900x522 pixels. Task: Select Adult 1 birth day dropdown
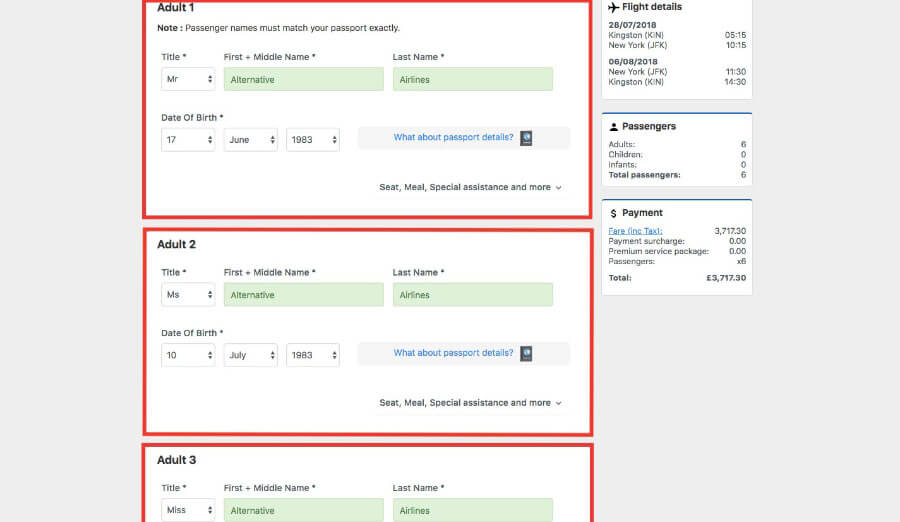[x=188, y=140]
